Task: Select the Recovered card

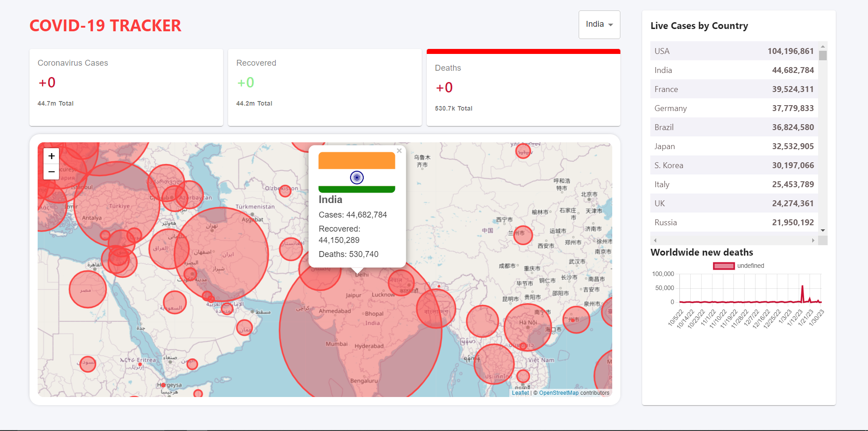Action: [x=325, y=87]
